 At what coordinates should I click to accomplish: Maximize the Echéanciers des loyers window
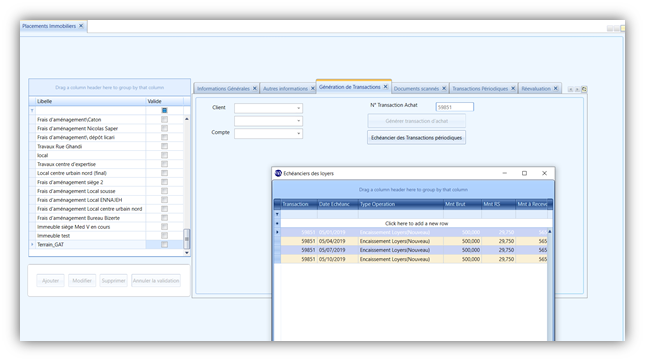tap(524, 173)
